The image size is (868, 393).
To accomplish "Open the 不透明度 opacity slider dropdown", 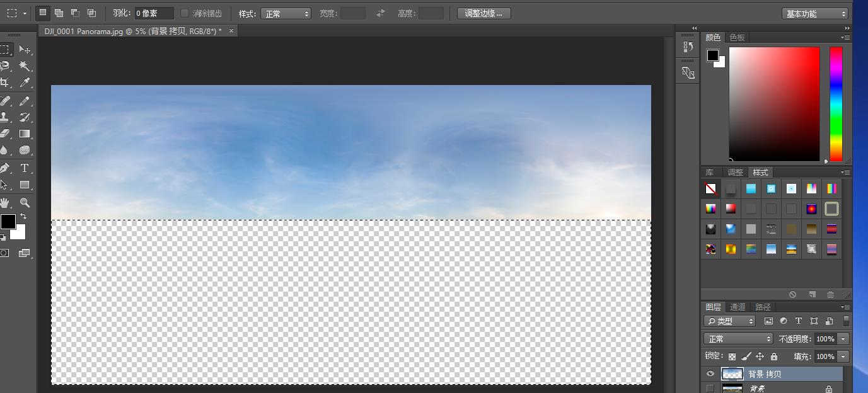I will pyautogui.click(x=843, y=339).
